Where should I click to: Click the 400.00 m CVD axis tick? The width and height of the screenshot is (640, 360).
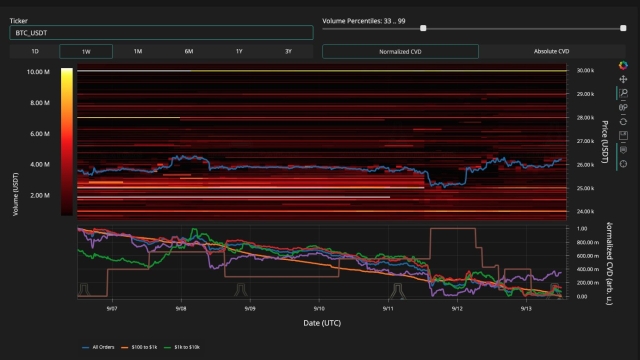[588, 269]
